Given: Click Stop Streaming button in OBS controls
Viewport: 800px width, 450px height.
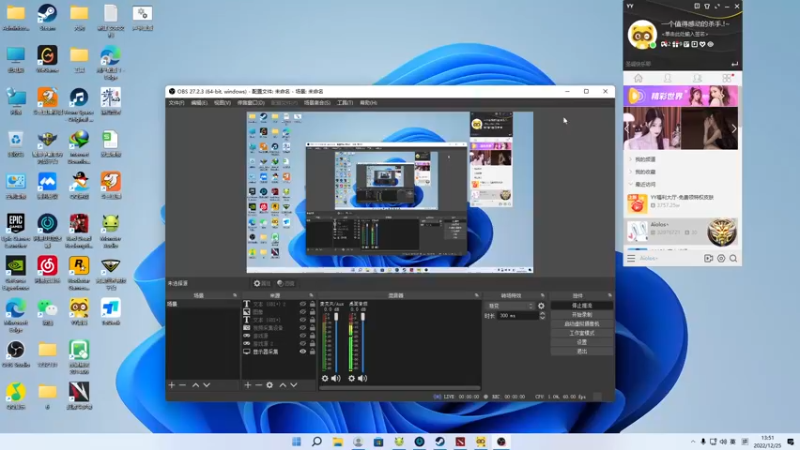Looking at the screenshot, I should (x=582, y=306).
